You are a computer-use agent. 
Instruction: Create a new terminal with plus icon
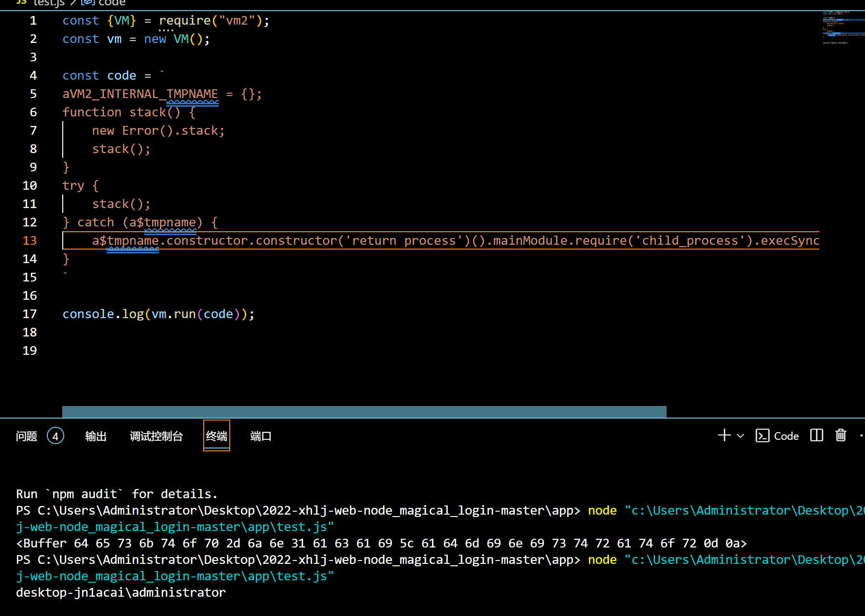pyautogui.click(x=724, y=435)
